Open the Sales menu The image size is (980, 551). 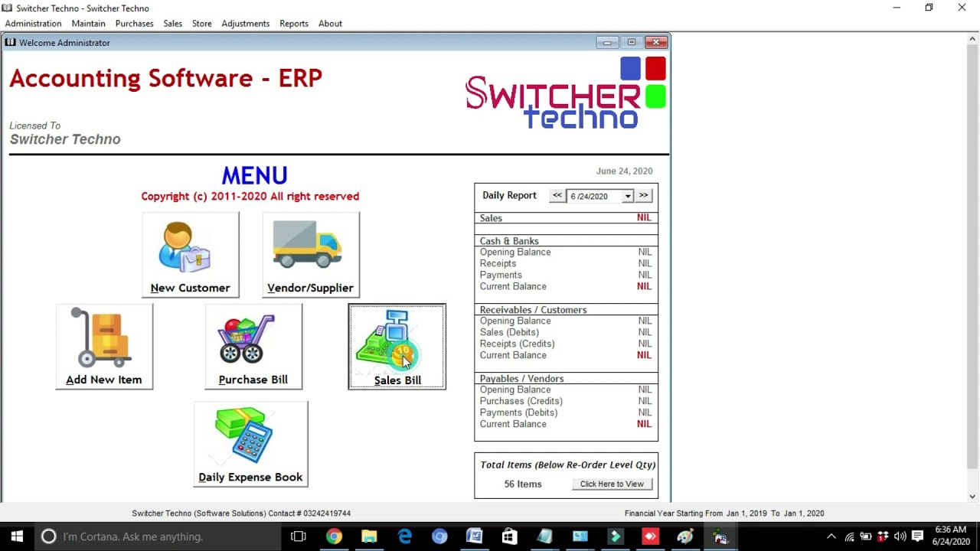coord(173,24)
